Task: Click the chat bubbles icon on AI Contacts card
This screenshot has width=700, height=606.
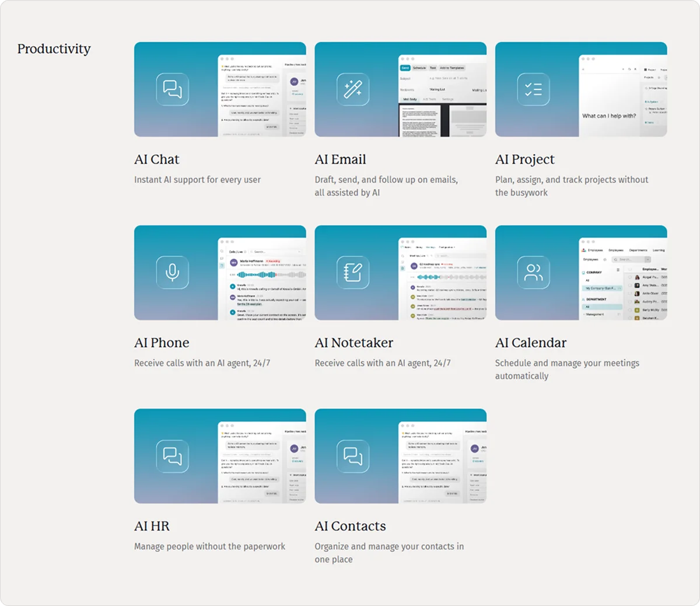Action: coord(353,456)
